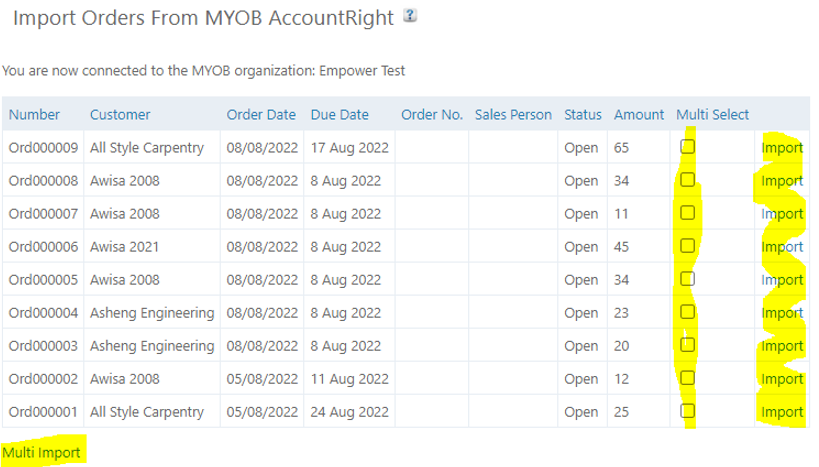The width and height of the screenshot is (819, 467).
Task: Import the order with amount 11
Action: click(x=782, y=214)
